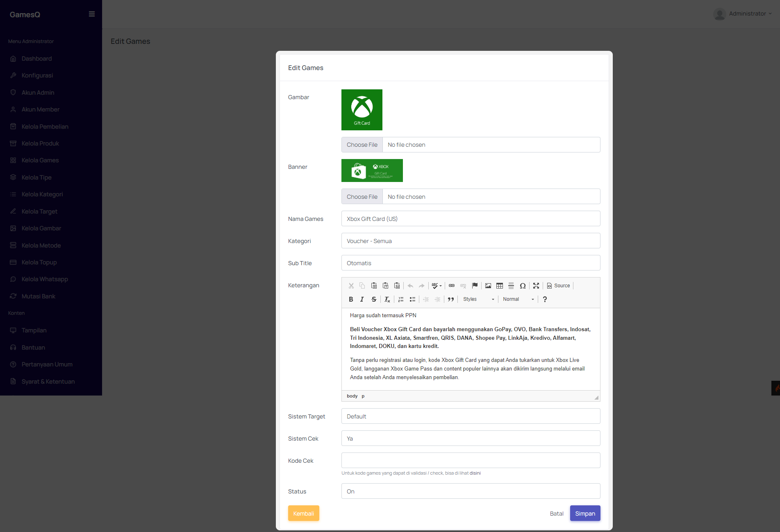Click the Copy icon in editor toolbar
This screenshot has width=780, height=532.
pos(362,286)
